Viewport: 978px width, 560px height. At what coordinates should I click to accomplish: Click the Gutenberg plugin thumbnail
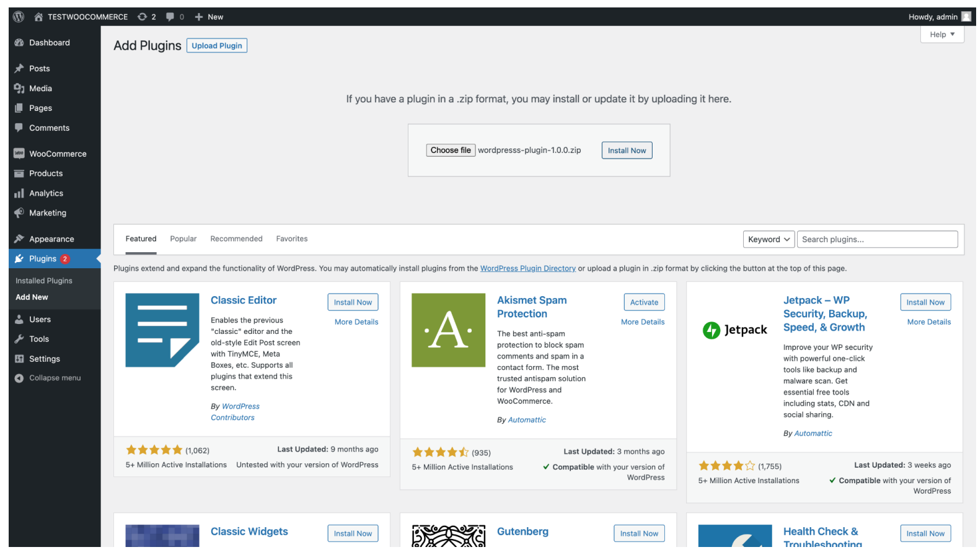point(449,536)
